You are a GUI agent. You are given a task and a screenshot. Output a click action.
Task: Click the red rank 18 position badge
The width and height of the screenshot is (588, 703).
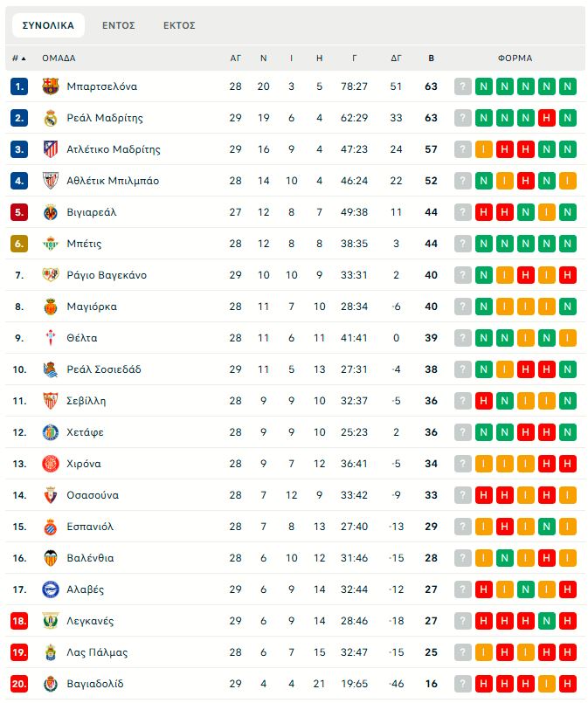[20, 621]
